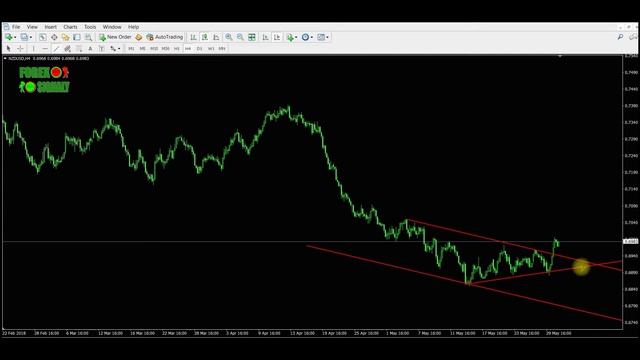Switch to M15 timeframe
Viewport: 640px width, 360px height.
pos(154,49)
